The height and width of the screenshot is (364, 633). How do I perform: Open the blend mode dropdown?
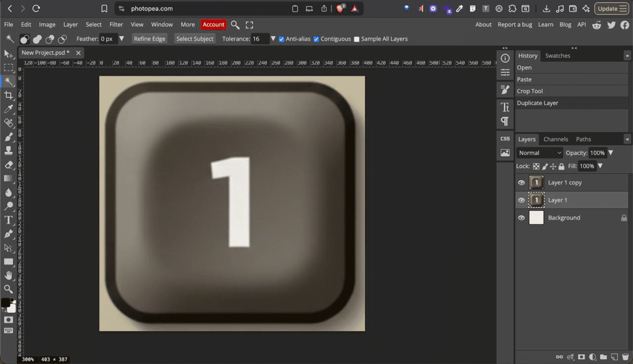tap(539, 153)
